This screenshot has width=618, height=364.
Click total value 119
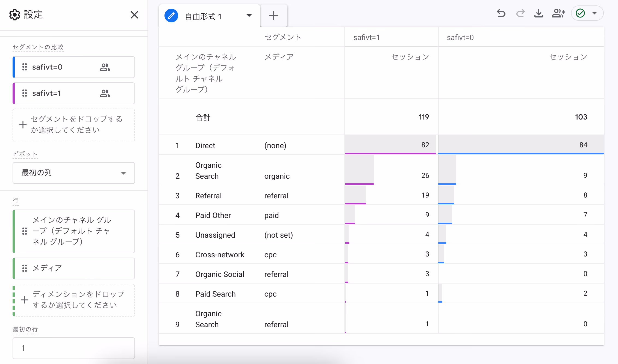pyautogui.click(x=424, y=117)
